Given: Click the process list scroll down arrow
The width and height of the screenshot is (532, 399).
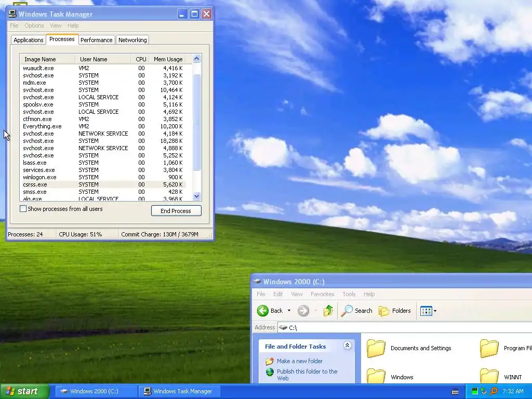Looking at the screenshot, I should tap(196, 196).
